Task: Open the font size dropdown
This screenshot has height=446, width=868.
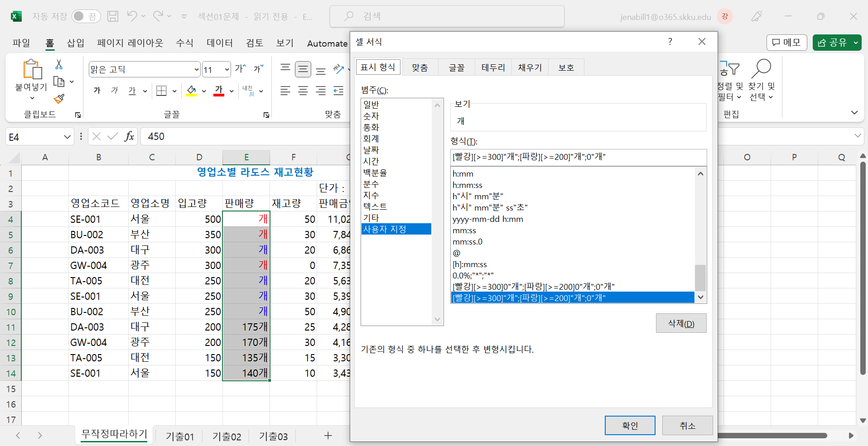Action: [227, 70]
